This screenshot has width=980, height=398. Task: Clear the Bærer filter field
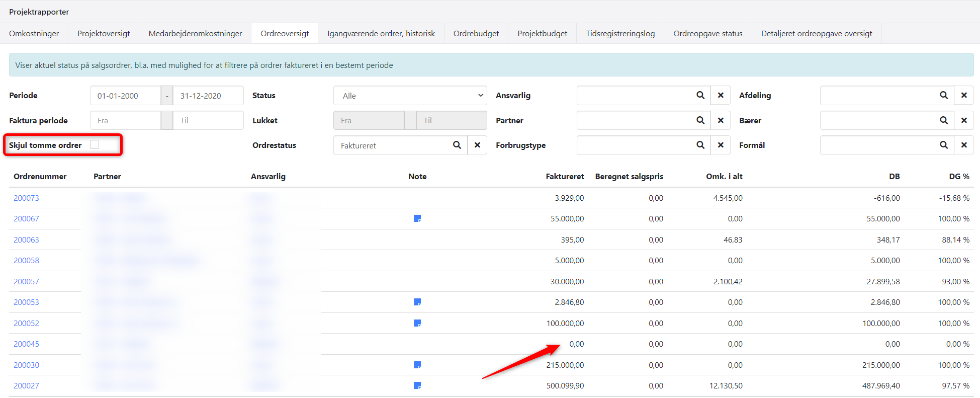click(x=964, y=120)
